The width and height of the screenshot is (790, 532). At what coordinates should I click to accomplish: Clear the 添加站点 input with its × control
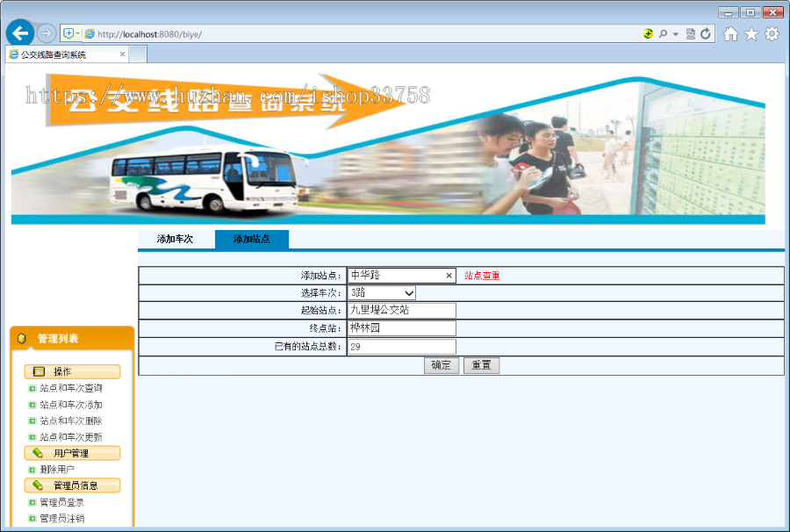click(449, 275)
